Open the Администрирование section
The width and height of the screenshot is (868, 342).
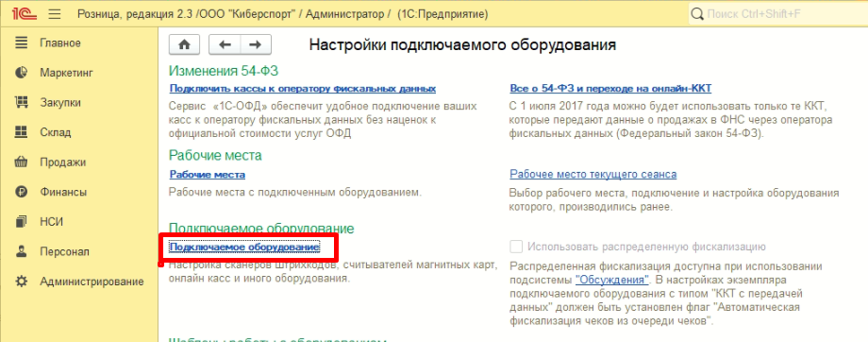(92, 282)
